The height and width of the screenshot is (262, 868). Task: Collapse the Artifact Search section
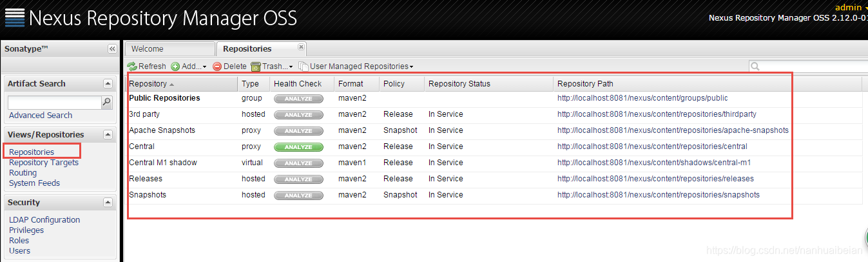[108, 84]
